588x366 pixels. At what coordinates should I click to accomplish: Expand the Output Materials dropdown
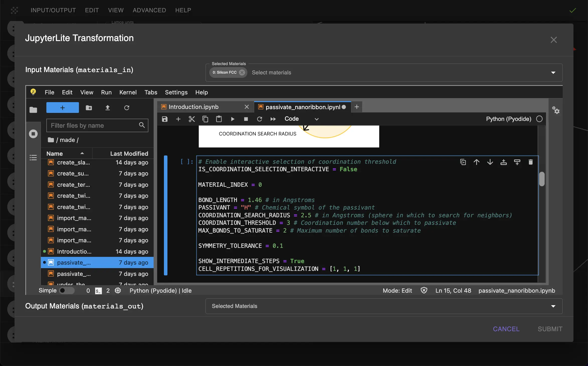click(553, 306)
